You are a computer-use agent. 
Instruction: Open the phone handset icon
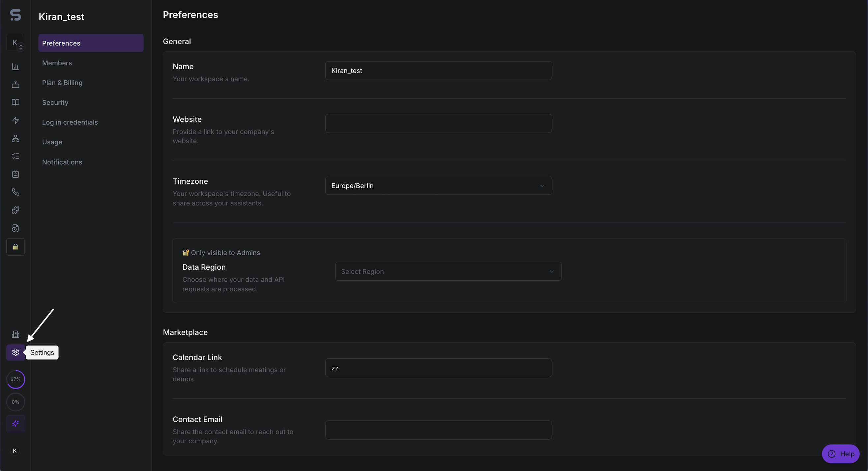pyautogui.click(x=15, y=192)
